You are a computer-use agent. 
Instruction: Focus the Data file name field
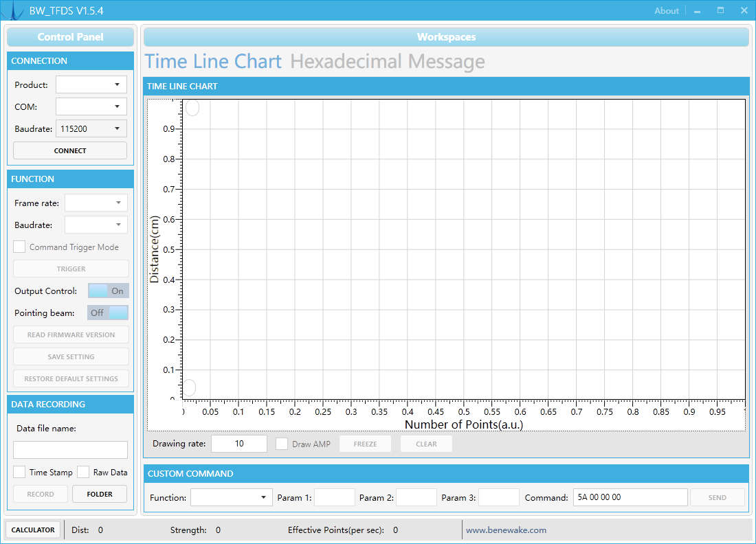click(x=70, y=450)
